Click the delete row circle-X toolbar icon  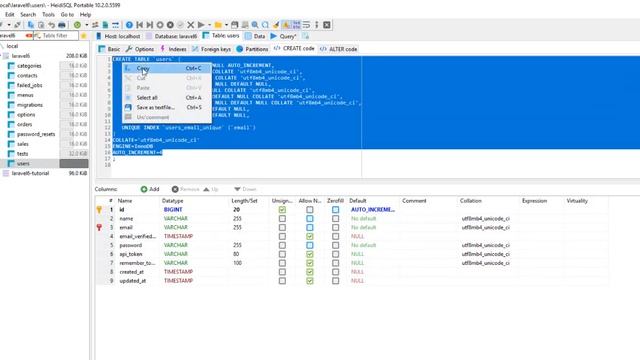point(170,25)
